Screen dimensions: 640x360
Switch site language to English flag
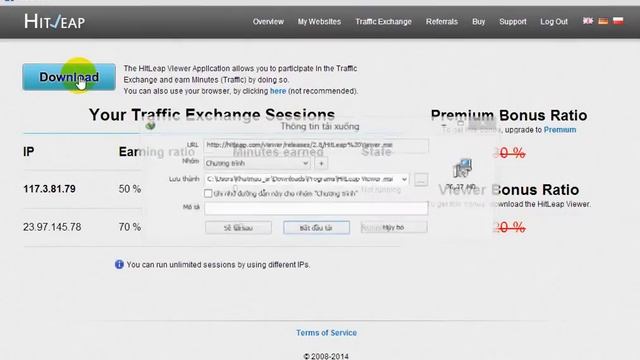pos(588,21)
